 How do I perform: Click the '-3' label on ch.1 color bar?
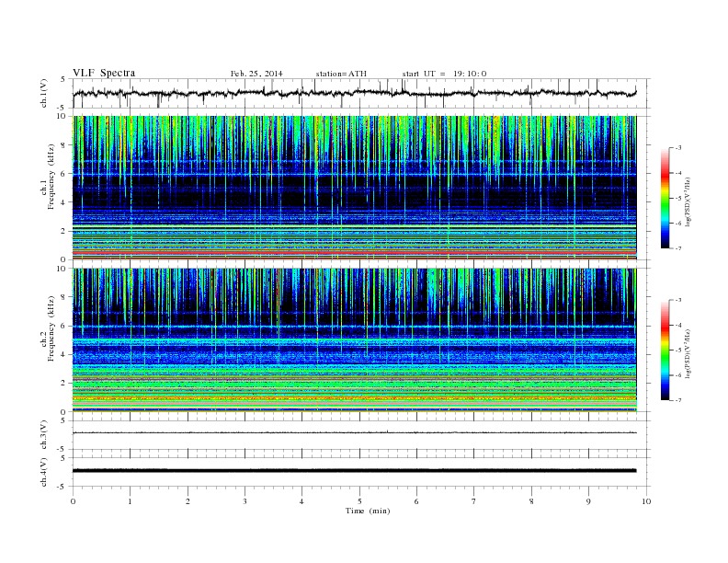[x=677, y=148]
